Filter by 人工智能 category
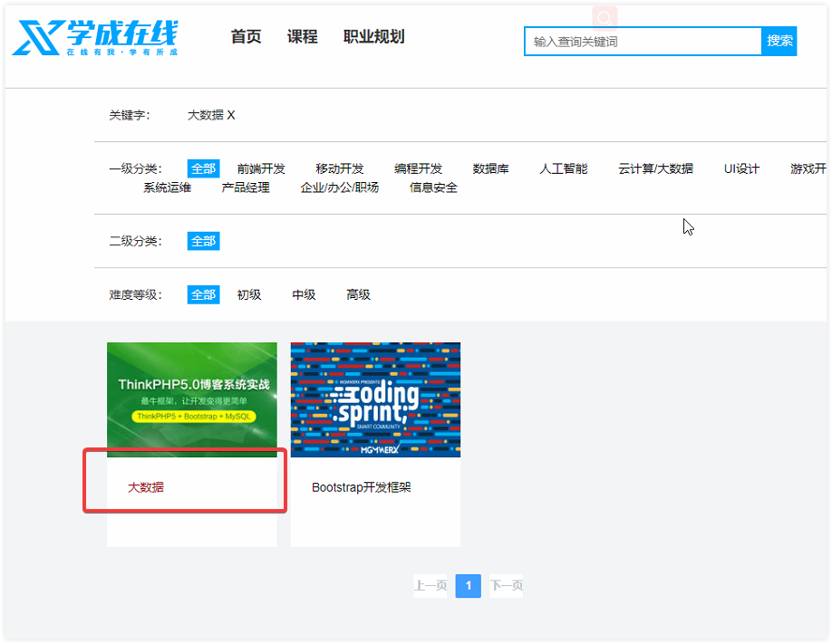This screenshot has width=832, height=644. tap(564, 168)
